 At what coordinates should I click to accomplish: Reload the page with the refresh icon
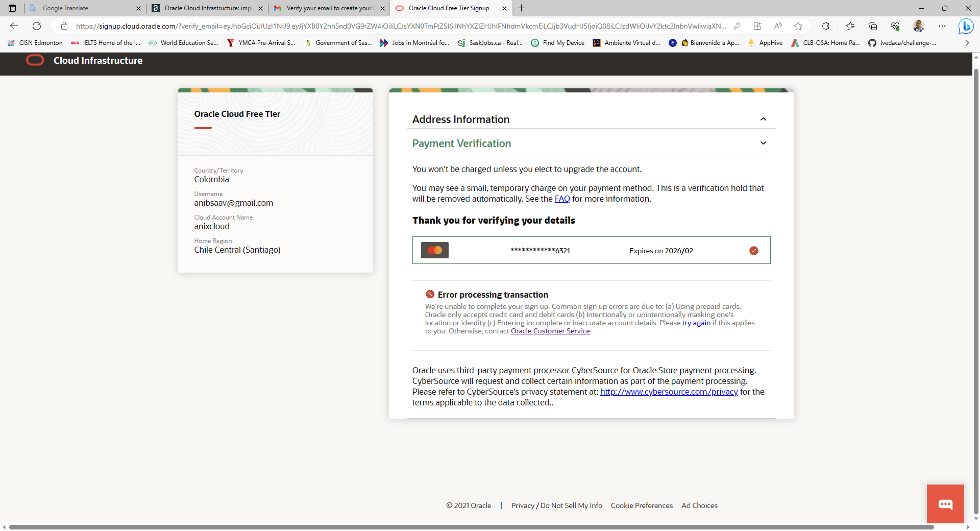pyautogui.click(x=37, y=26)
